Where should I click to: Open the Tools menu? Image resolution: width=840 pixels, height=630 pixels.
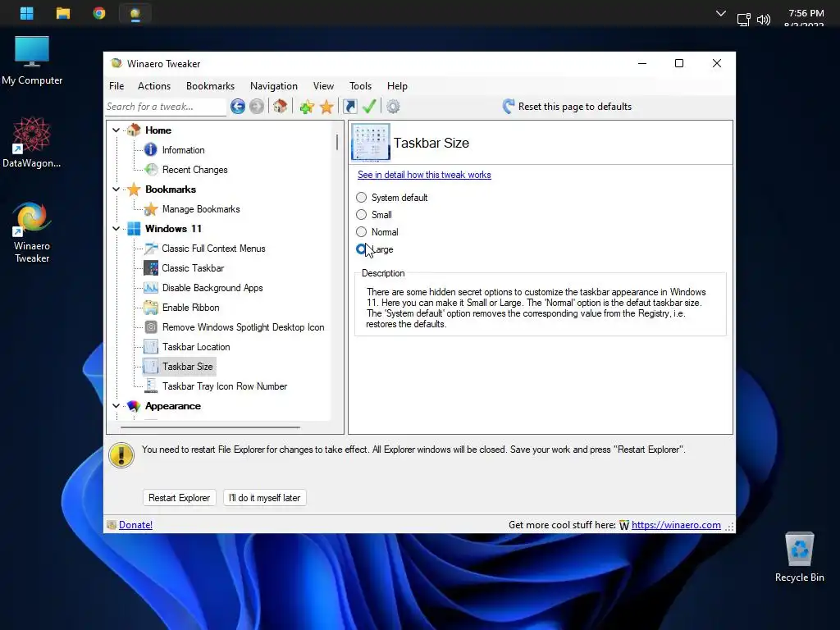(361, 85)
